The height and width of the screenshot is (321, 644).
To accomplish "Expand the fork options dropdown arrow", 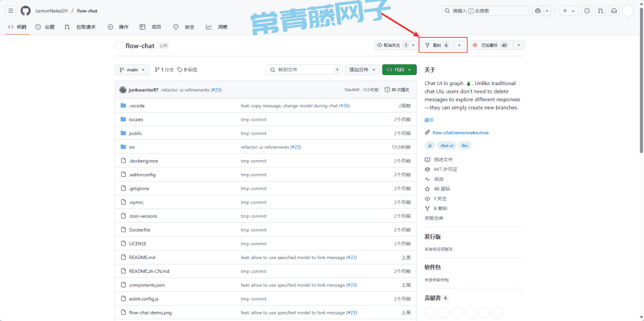I will [x=459, y=45].
